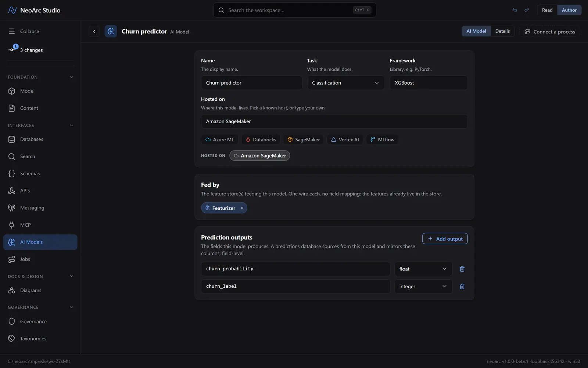The image size is (588, 368).
Task: Pick the Databricks host chip
Action: pos(261,140)
